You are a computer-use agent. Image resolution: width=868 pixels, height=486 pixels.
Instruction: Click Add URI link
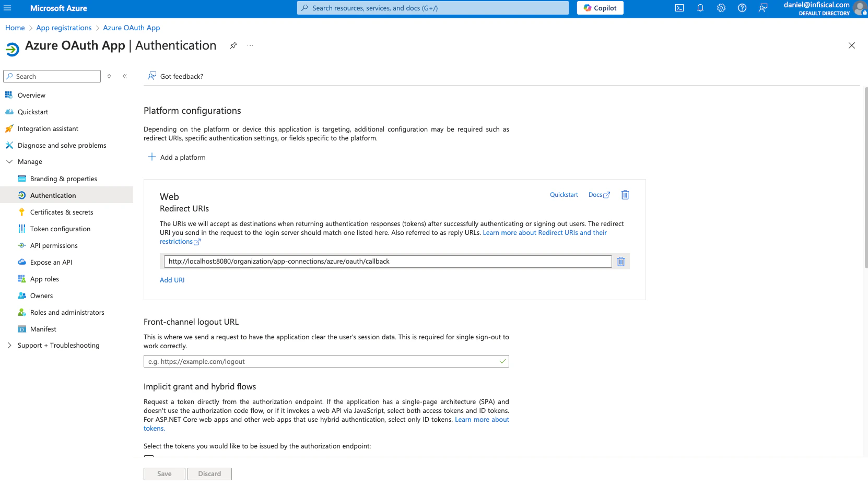(172, 280)
